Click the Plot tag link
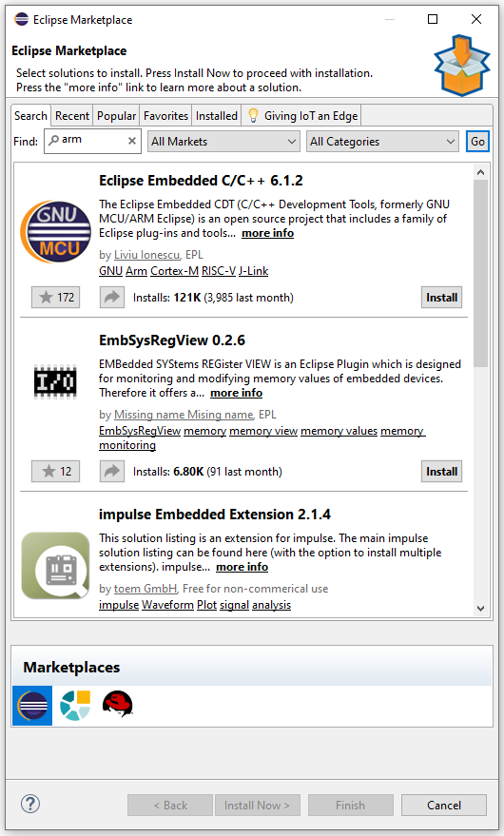 pos(207,605)
